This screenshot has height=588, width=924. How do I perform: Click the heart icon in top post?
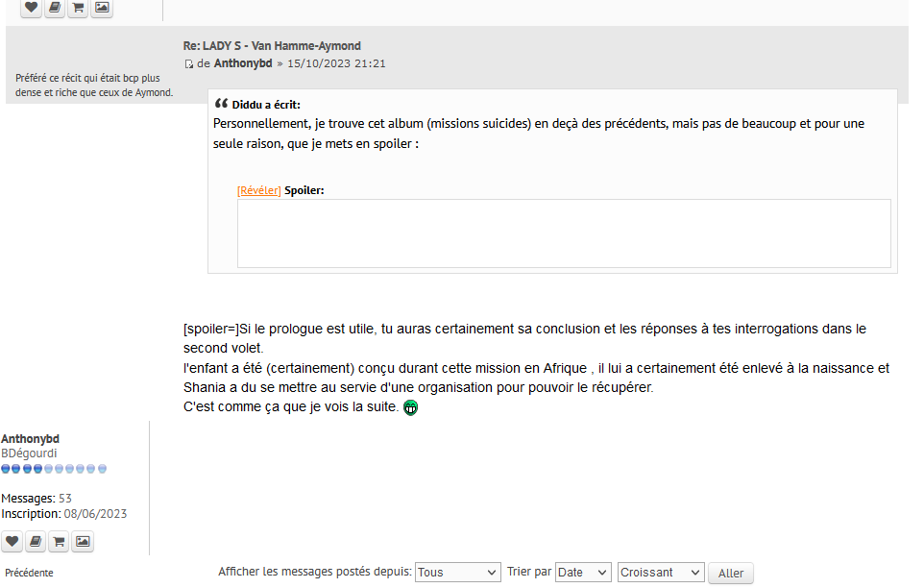[32, 8]
